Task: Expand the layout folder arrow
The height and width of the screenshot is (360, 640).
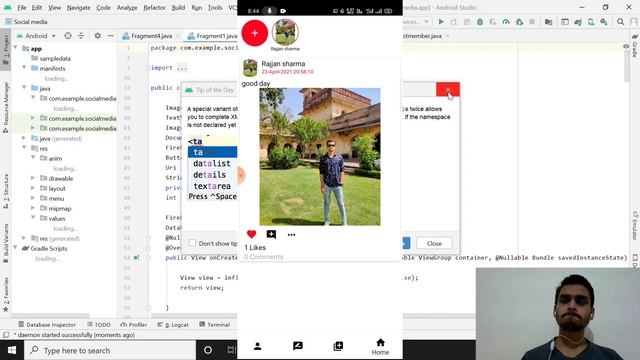Action: pyautogui.click(x=33, y=188)
